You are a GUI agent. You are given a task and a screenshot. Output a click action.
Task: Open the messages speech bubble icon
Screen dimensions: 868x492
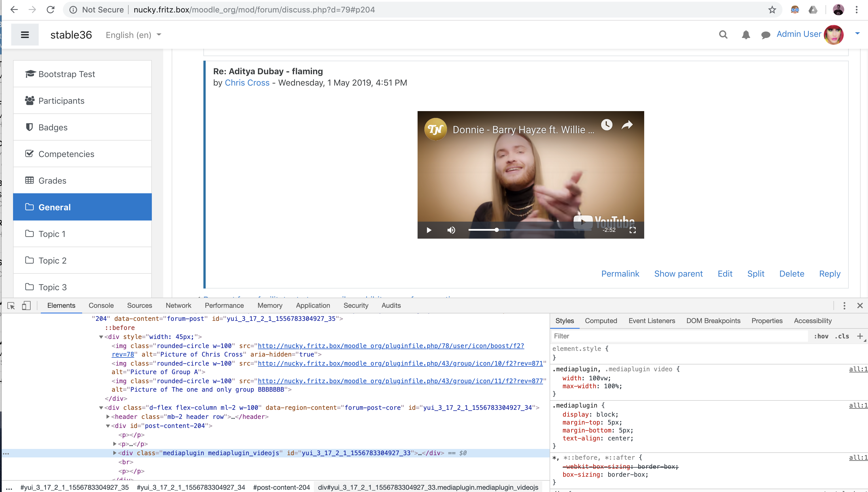[765, 35]
